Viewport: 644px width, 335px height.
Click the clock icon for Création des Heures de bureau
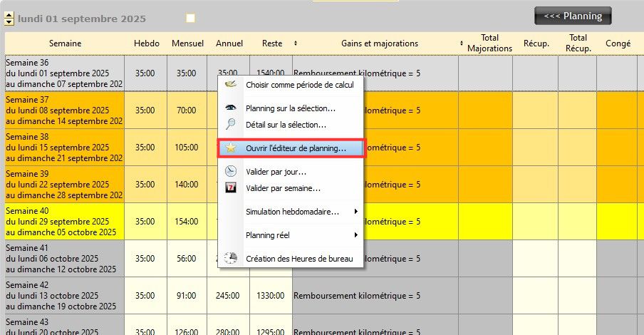[x=231, y=258]
